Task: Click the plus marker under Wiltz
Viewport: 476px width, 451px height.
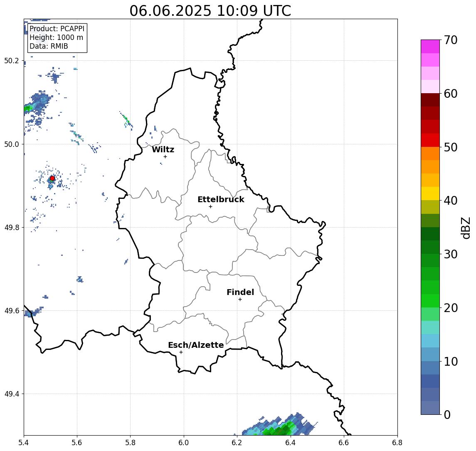Action: (x=165, y=156)
